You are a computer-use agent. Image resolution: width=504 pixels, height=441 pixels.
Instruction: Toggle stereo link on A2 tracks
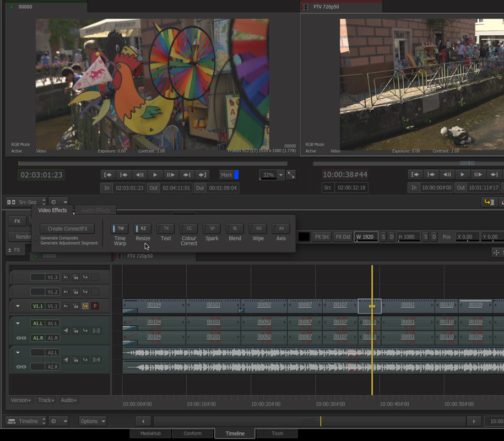(x=21, y=367)
